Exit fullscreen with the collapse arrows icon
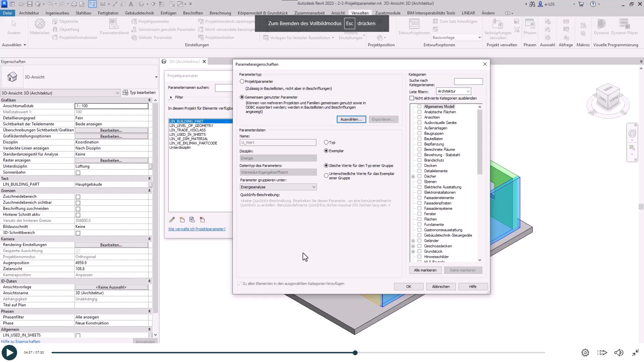This screenshot has height=362, width=644. click(x=636, y=353)
